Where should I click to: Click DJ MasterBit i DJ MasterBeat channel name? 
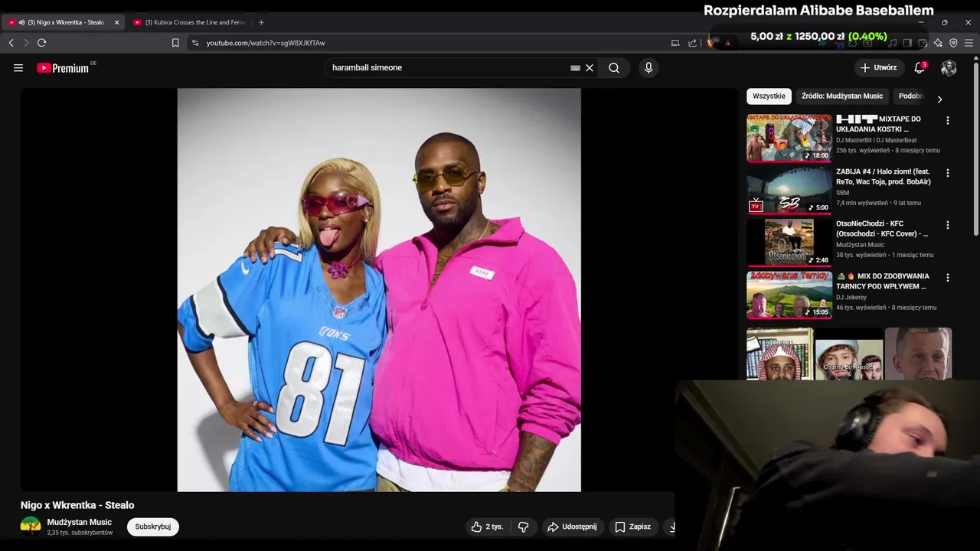876,140
